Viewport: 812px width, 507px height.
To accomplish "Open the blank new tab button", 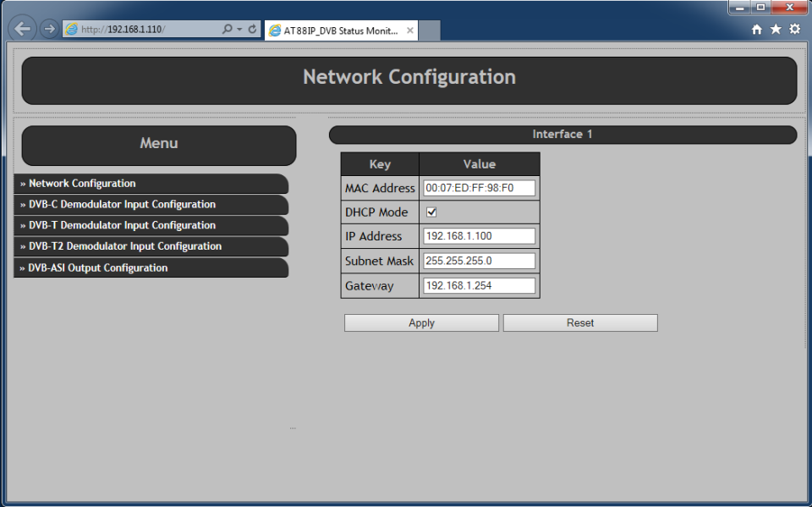I will [x=430, y=30].
